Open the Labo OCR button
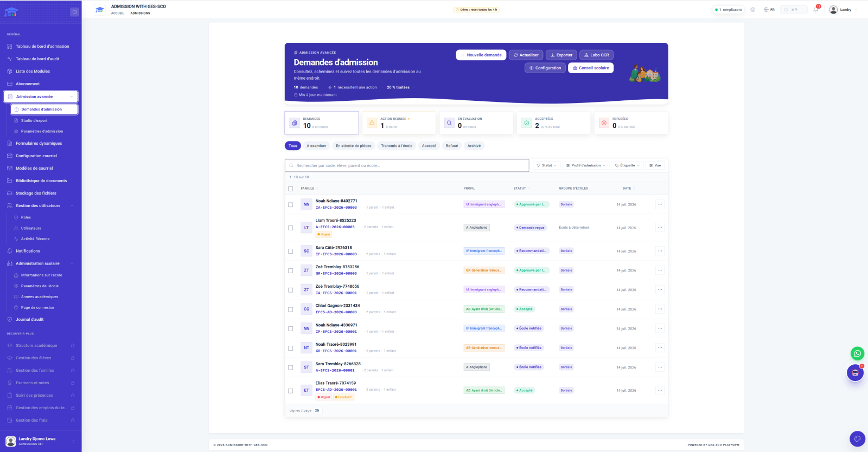 click(x=596, y=55)
